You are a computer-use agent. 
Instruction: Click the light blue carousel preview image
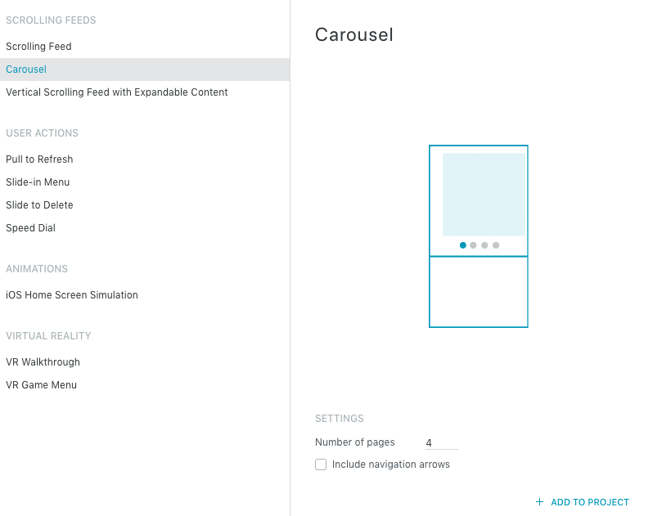click(x=484, y=194)
